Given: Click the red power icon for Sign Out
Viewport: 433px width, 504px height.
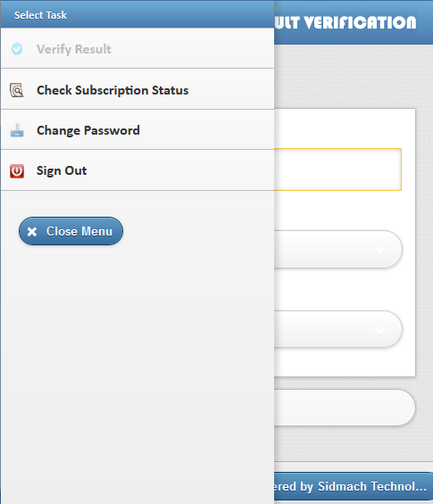Looking at the screenshot, I should point(17,171).
